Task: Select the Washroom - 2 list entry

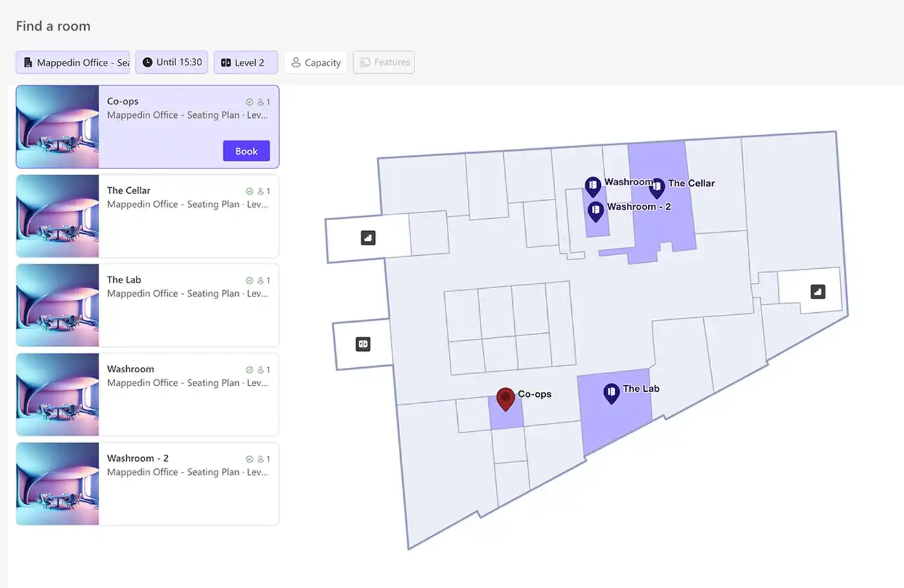Action: pyautogui.click(x=147, y=484)
